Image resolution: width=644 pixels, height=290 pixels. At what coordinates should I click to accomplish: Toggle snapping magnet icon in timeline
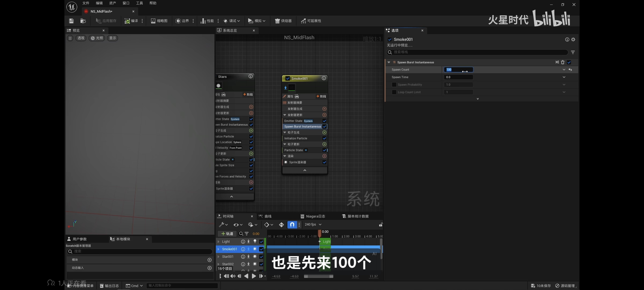(292, 224)
